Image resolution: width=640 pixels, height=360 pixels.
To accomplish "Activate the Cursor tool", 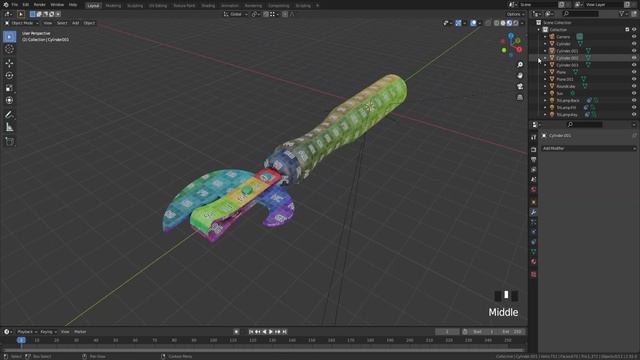I will 9,49.
